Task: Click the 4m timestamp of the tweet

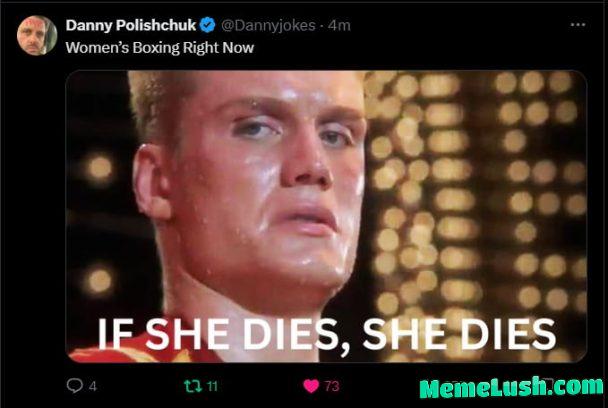Action: (339, 26)
